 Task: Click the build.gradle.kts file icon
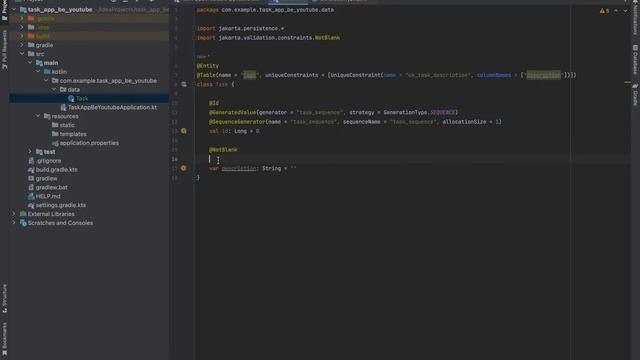[31, 170]
